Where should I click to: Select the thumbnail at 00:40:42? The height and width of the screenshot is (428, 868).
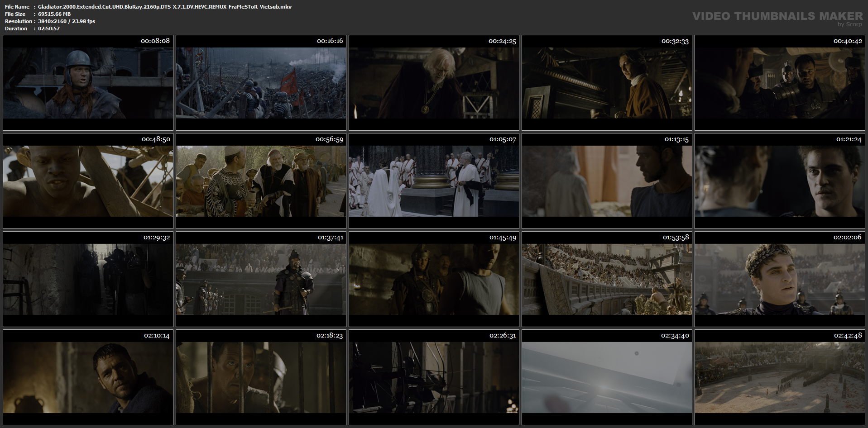(x=780, y=83)
